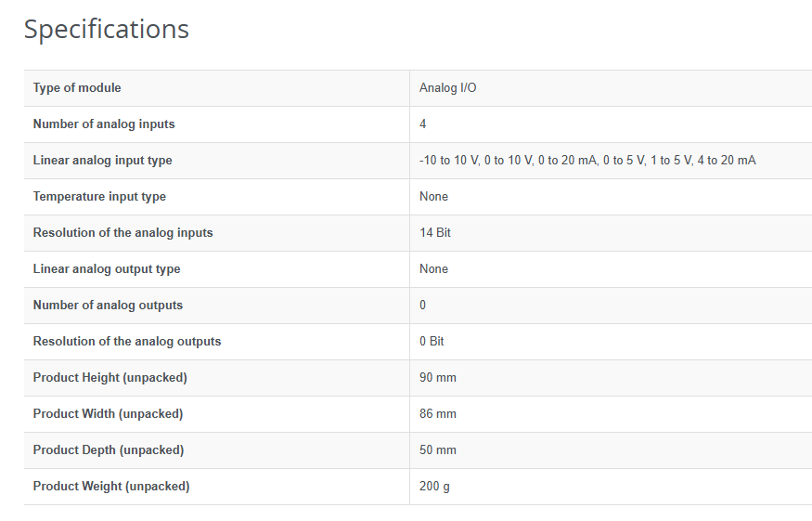This screenshot has height=521, width=812.
Task: Click the 'Linear analog output type' label
Action: tap(107, 269)
